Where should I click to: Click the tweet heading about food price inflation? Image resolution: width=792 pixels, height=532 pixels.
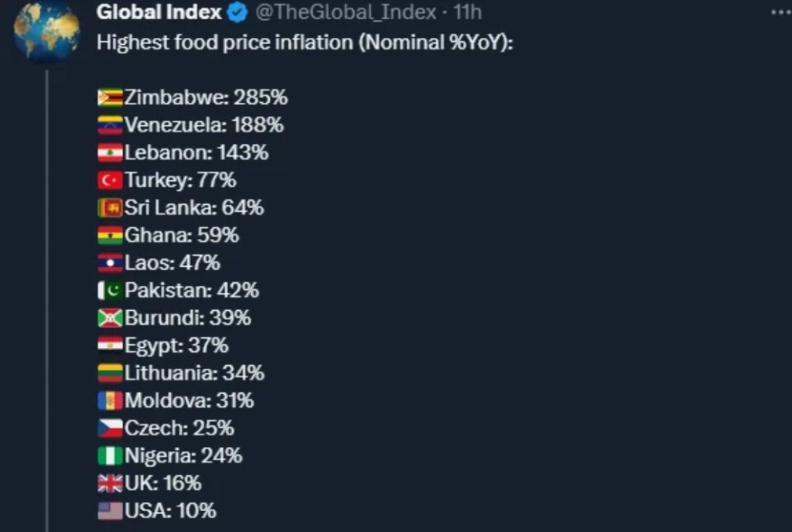point(305,43)
